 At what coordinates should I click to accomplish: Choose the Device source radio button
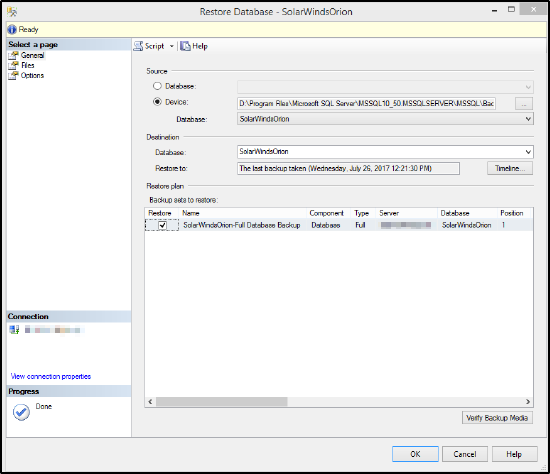[157, 102]
